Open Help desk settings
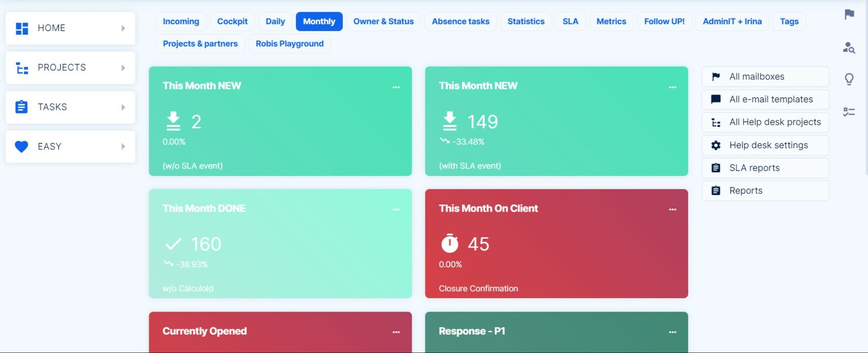The width and height of the screenshot is (868, 353). (765, 146)
